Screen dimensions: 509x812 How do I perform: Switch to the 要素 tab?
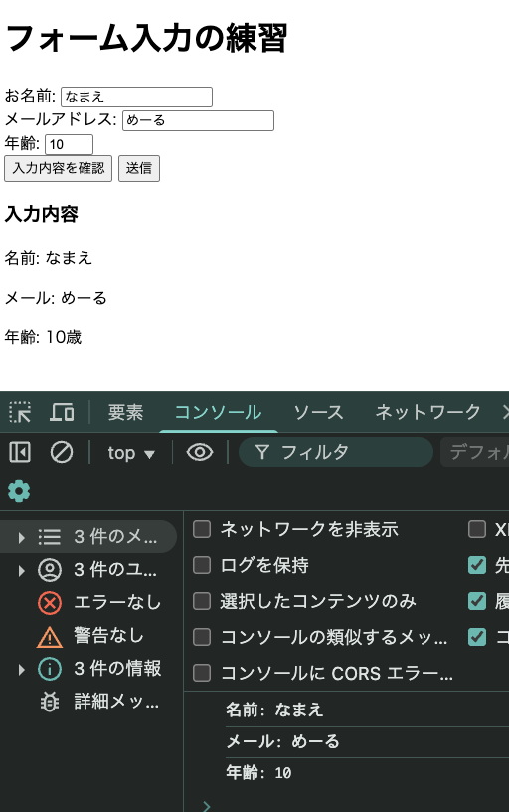[x=125, y=412]
